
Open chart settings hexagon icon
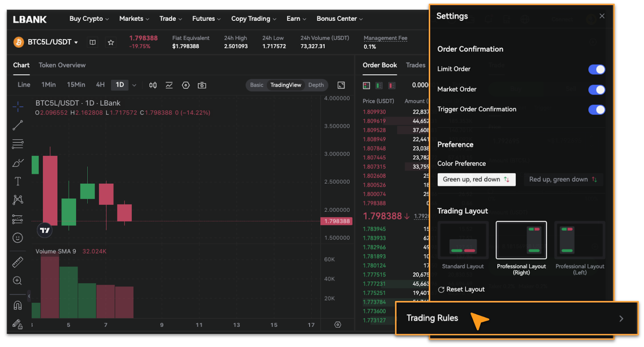click(x=186, y=85)
